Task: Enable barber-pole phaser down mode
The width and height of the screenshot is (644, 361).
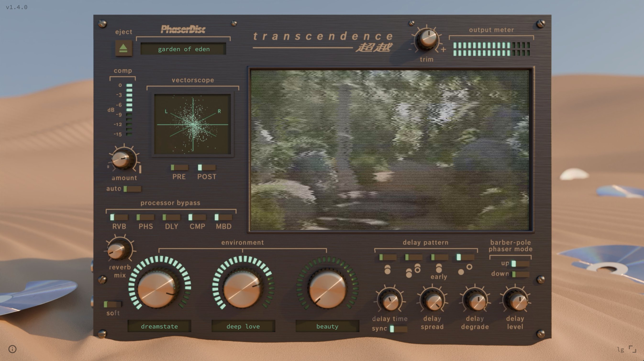Action: pos(520,274)
